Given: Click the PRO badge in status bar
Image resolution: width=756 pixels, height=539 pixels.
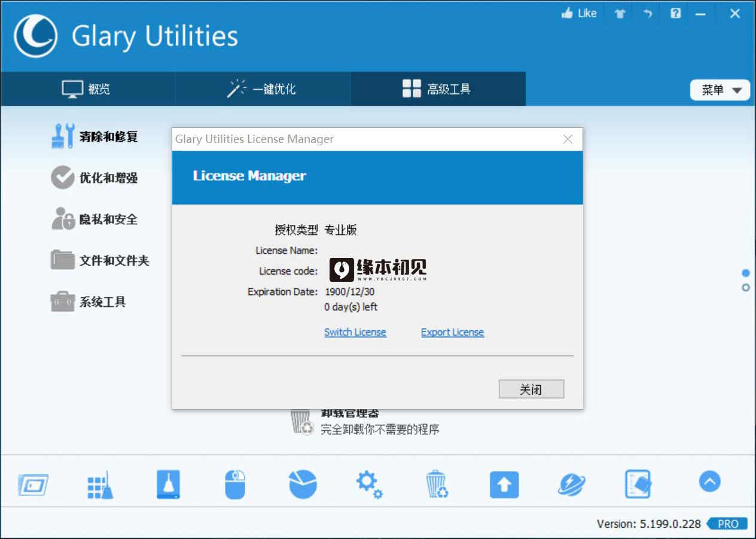Looking at the screenshot, I should 727,524.
